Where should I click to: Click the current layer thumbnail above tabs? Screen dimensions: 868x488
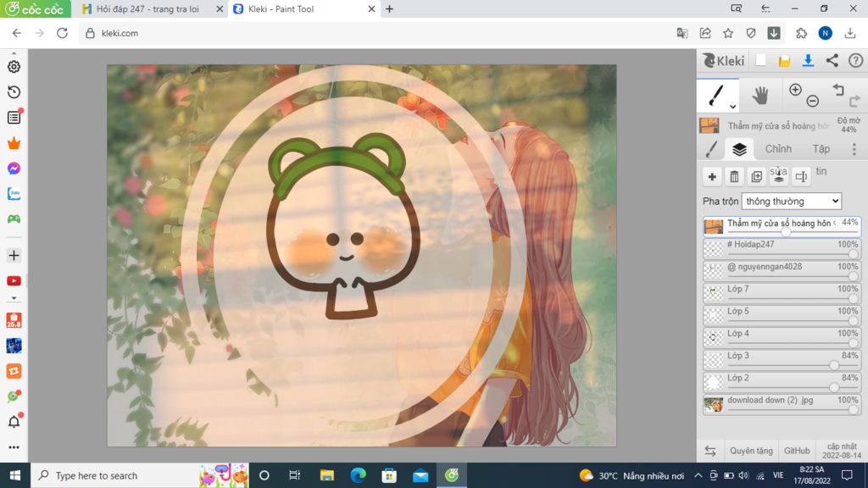click(709, 125)
